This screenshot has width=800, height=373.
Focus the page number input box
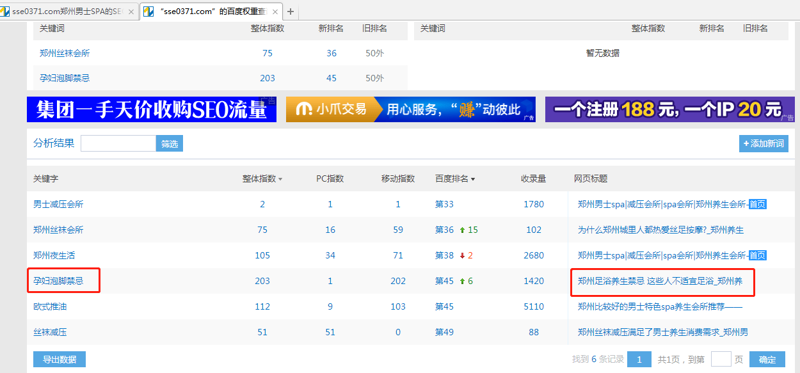pos(721,359)
